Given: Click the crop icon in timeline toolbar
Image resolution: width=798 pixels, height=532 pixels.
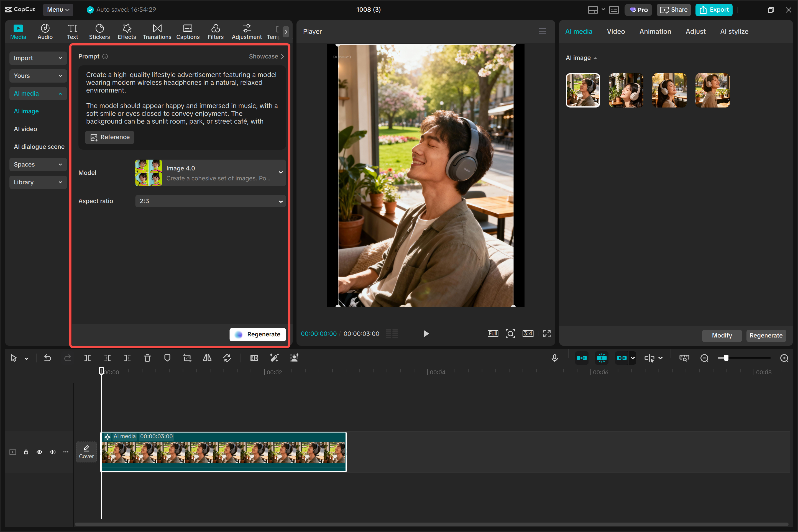Looking at the screenshot, I should [x=187, y=358].
